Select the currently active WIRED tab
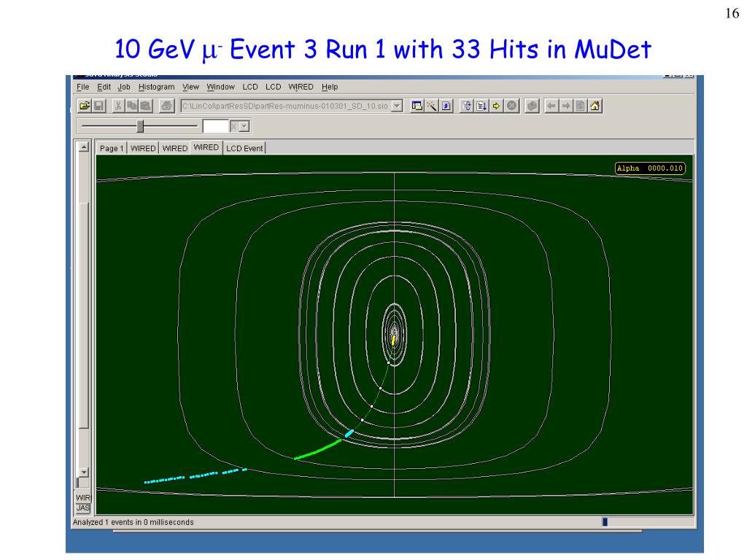747x560 pixels. tap(206, 147)
